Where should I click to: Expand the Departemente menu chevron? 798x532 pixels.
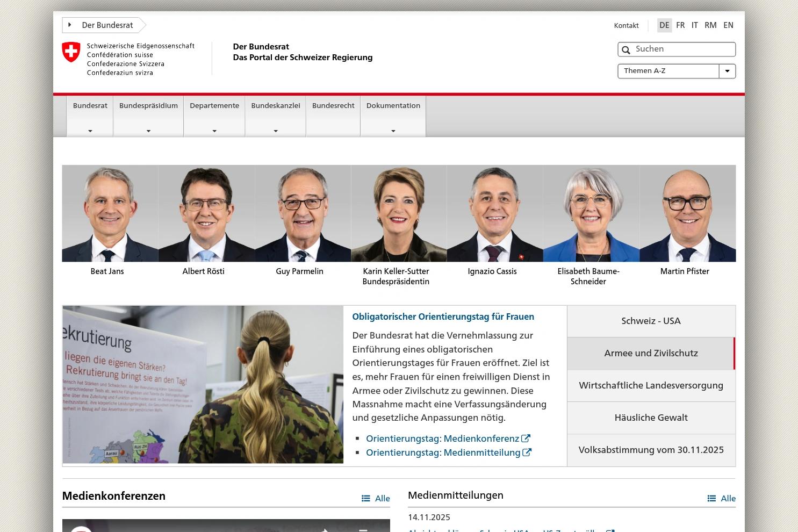(x=214, y=131)
